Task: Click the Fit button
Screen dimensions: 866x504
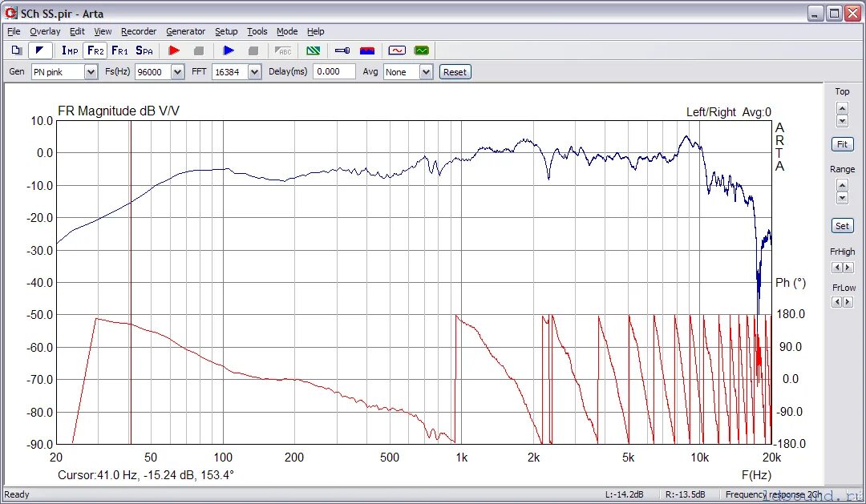Action: click(842, 144)
